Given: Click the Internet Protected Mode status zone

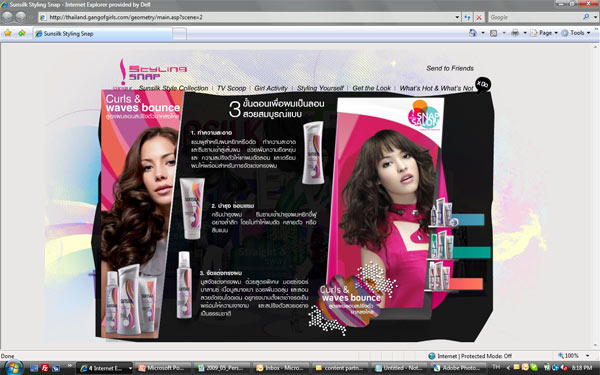Looking at the screenshot, I should pyautogui.click(x=470, y=356).
